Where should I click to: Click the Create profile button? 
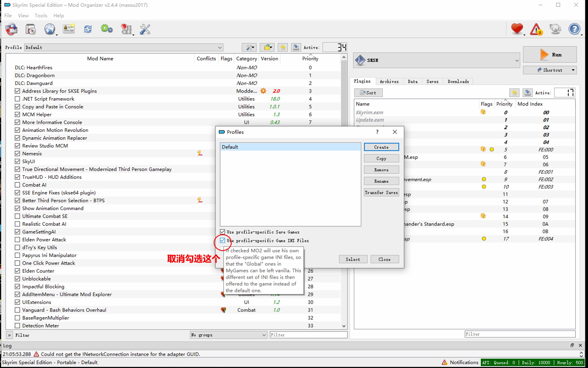point(381,147)
